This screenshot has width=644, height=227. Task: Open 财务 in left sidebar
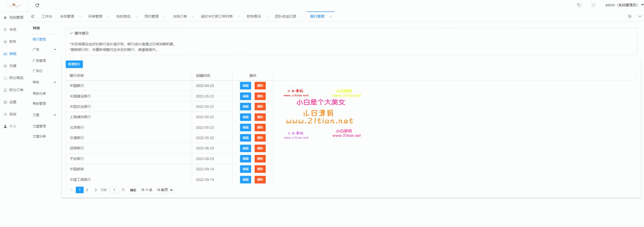[x=10, y=42]
